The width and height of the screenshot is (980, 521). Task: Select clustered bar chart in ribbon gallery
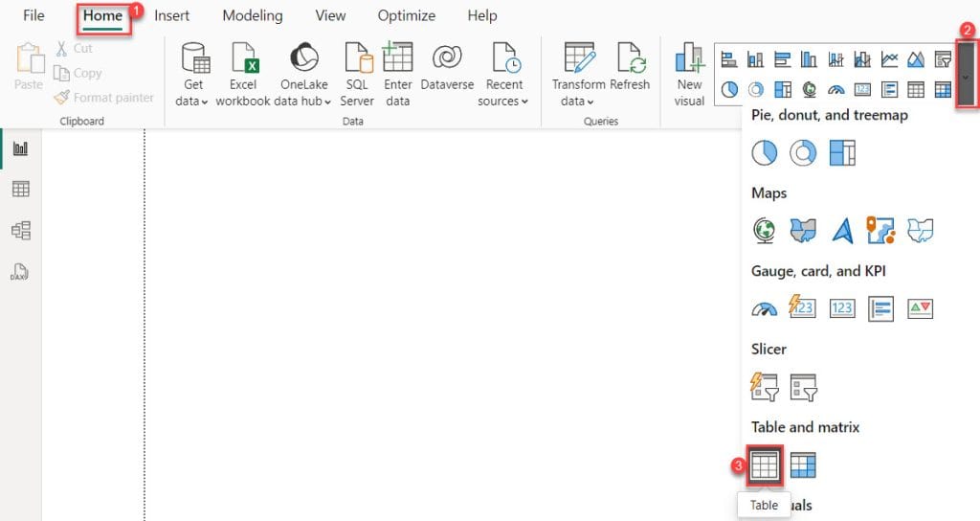783,59
